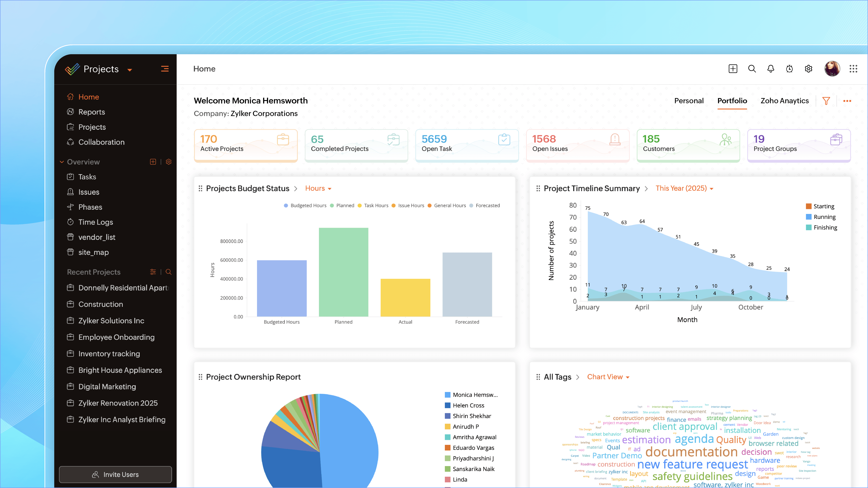Change Chart View using the All Tags dropdown
868x488 pixels.
[608, 377]
